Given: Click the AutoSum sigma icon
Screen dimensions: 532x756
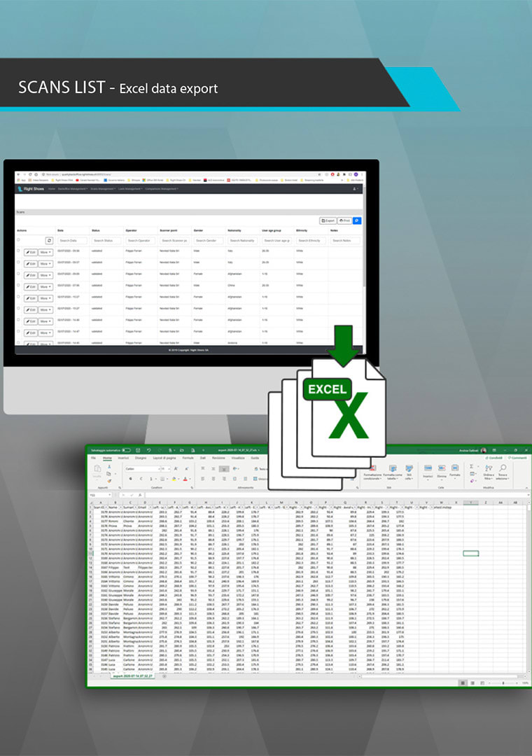Looking at the screenshot, I should pyautogui.click(x=471, y=465).
